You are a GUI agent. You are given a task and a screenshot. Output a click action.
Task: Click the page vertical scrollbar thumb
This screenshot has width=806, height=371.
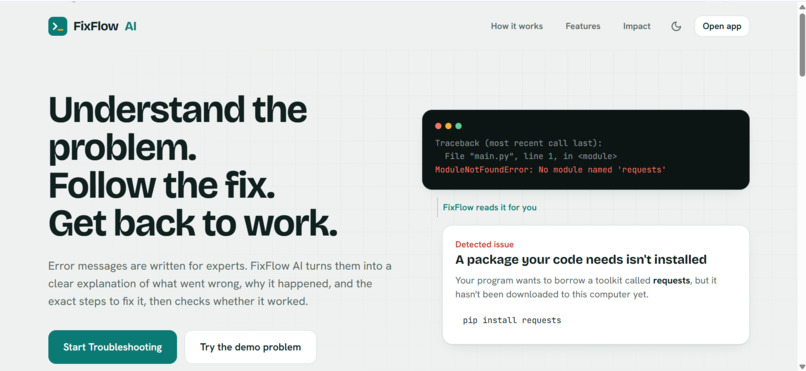(802, 44)
